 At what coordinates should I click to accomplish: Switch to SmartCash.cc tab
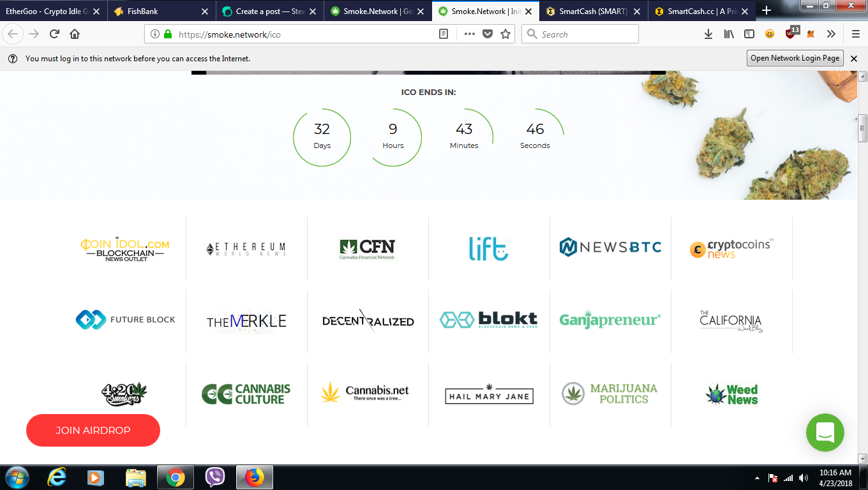(701, 11)
